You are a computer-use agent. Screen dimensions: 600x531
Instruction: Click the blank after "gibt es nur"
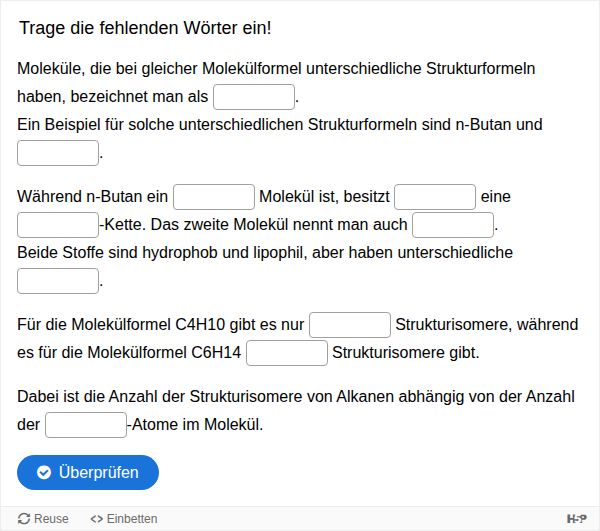[x=350, y=325]
